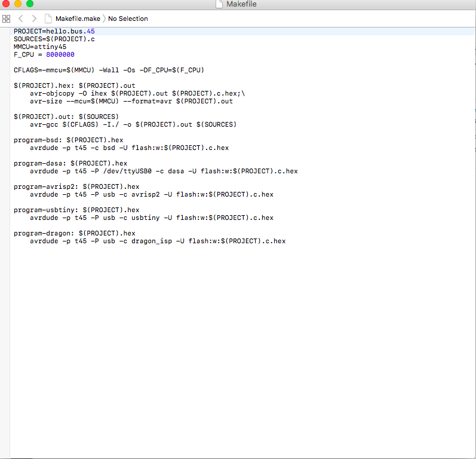Click the avr-objcopy -O ihex command line

pyautogui.click(x=137, y=94)
